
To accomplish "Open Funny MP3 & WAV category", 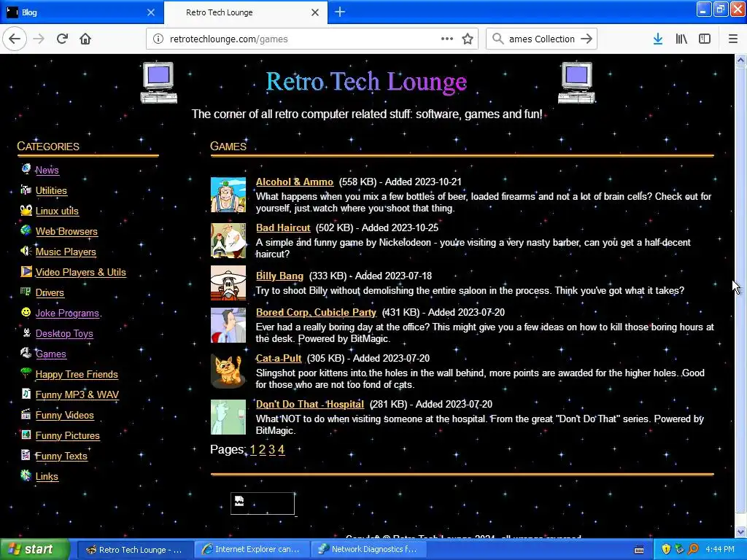I will pos(77,394).
